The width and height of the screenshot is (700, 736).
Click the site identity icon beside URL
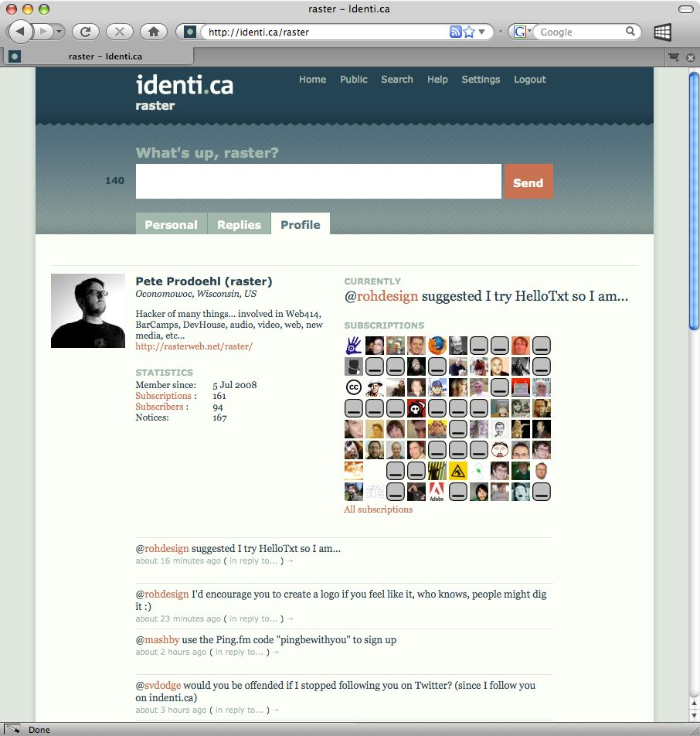(189, 32)
